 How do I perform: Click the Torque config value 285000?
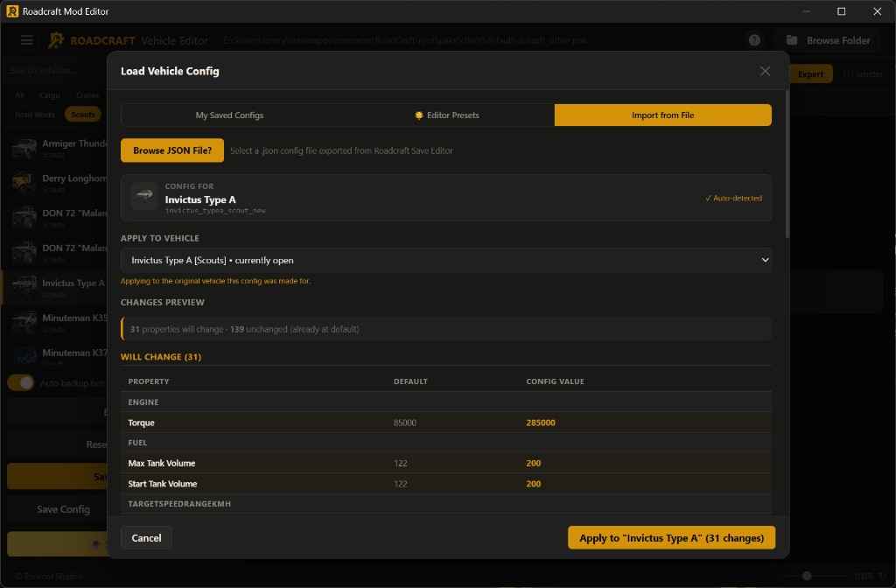(x=541, y=423)
